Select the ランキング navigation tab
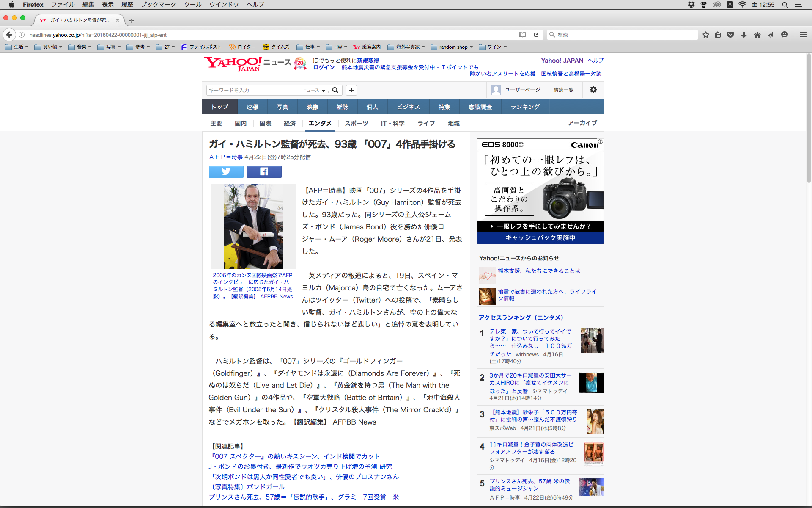This screenshot has width=812, height=508. (x=525, y=107)
